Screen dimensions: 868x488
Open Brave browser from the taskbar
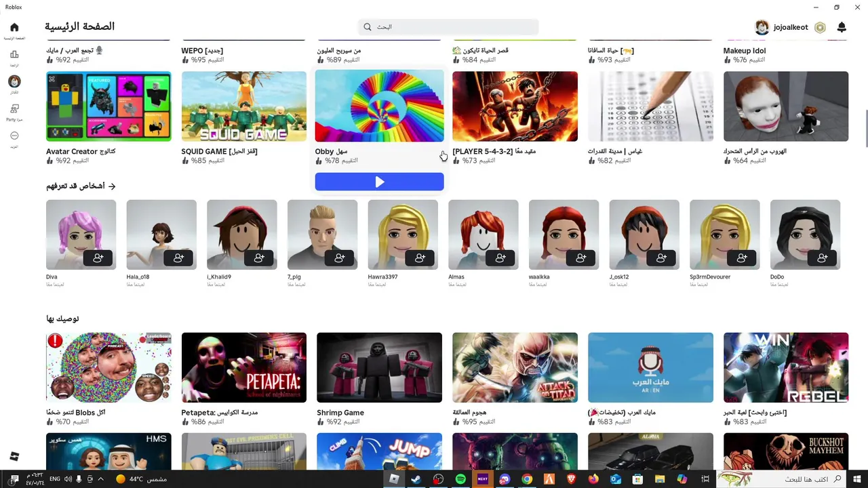click(571, 479)
